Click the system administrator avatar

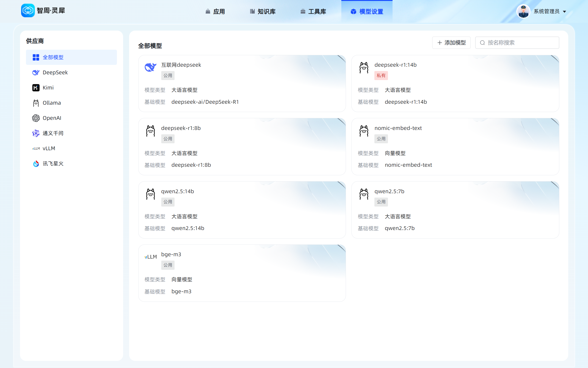click(x=523, y=11)
